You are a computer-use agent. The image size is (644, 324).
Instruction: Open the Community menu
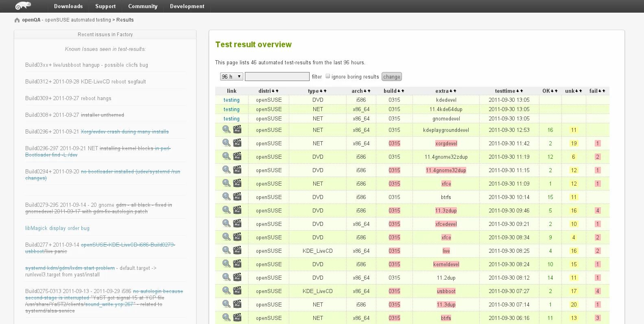tap(143, 6)
